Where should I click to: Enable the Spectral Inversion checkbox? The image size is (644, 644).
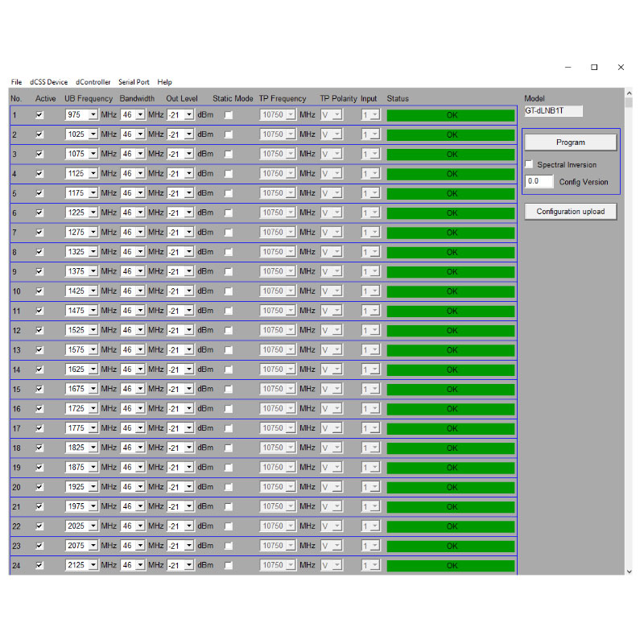[x=529, y=164]
